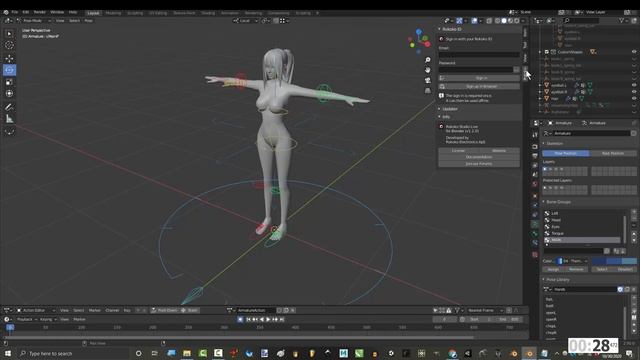Open the Pose Mode dropdown
The height and width of the screenshot is (360, 640).
point(33,20)
